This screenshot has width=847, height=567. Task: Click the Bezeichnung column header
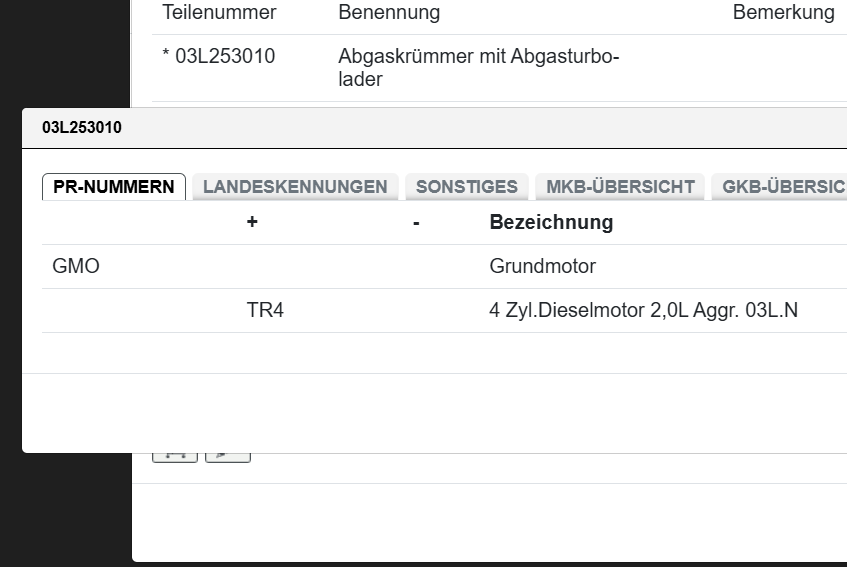click(x=551, y=222)
